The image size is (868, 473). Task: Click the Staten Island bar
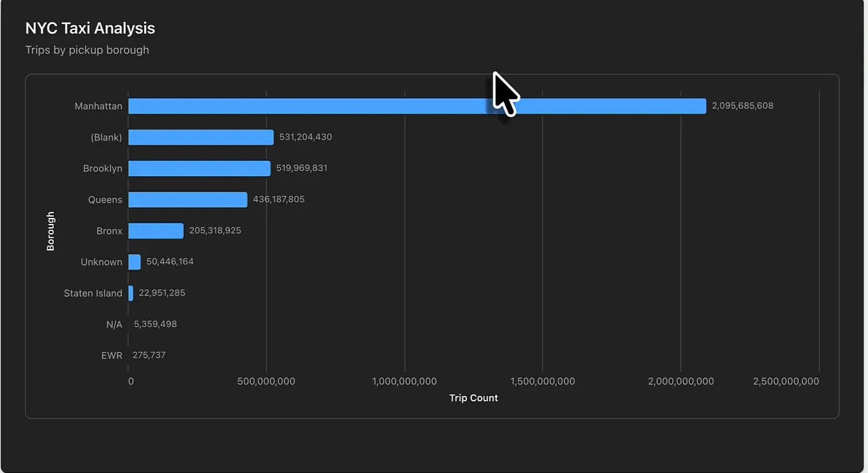point(131,293)
